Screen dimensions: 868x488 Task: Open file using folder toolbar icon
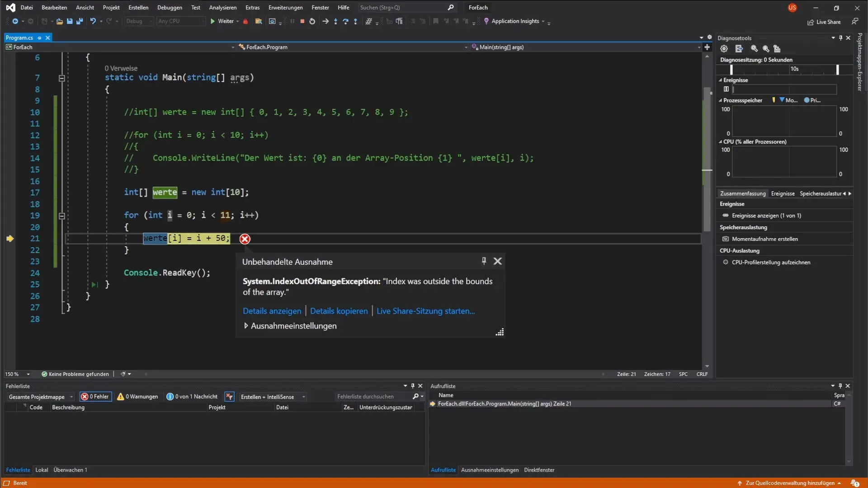point(59,21)
